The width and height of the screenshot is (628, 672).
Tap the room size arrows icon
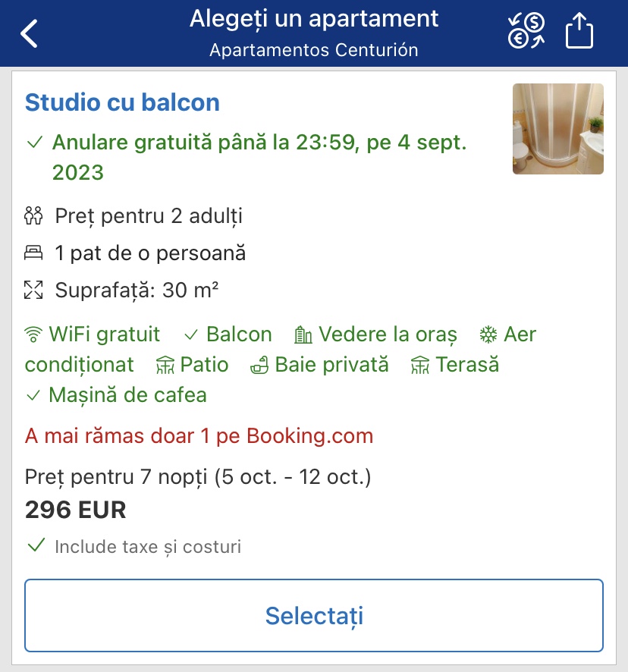(x=34, y=290)
